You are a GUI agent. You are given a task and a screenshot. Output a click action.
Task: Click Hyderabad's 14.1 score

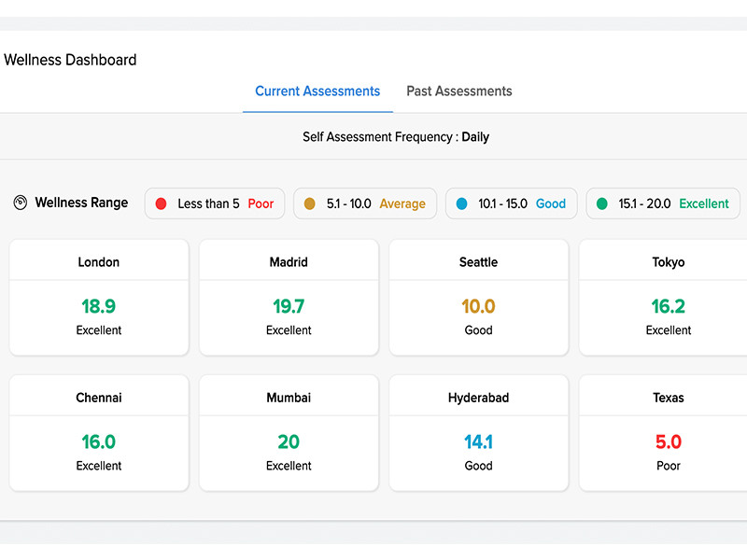478,441
